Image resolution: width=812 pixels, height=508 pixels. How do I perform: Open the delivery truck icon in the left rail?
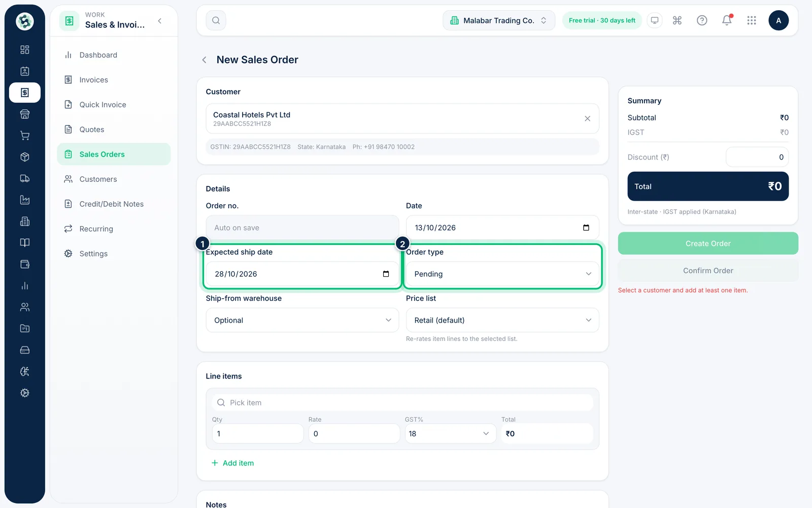[x=25, y=178]
